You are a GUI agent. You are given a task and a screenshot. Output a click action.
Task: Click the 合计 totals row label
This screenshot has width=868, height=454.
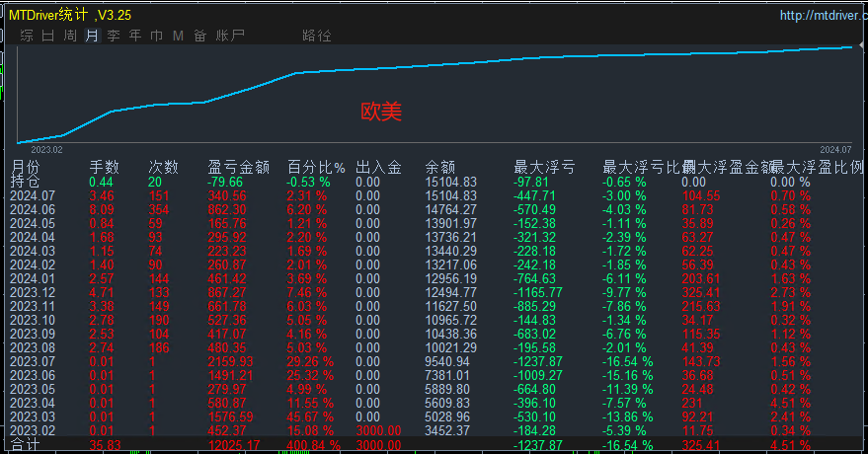pyautogui.click(x=25, y=444)
